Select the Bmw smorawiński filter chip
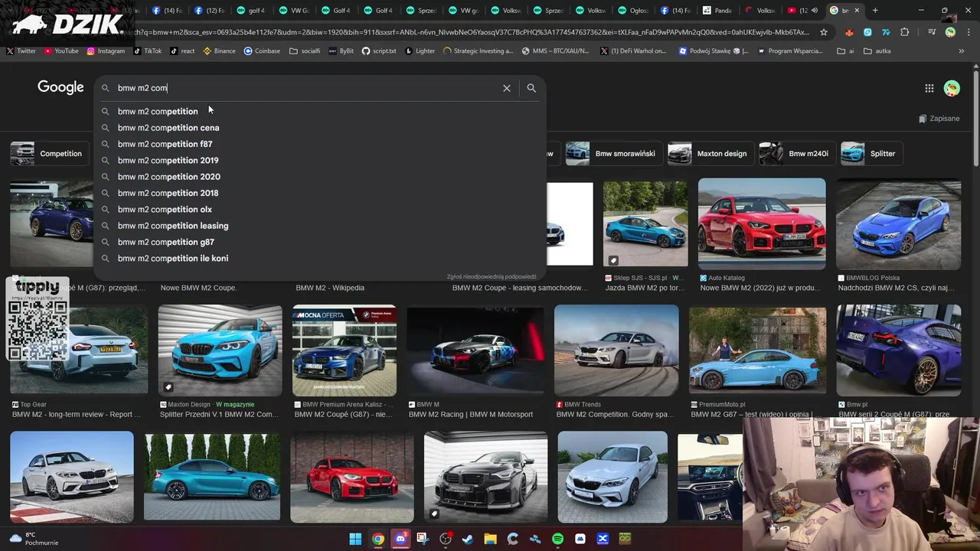The image size is (980, 551). (612, 154)
